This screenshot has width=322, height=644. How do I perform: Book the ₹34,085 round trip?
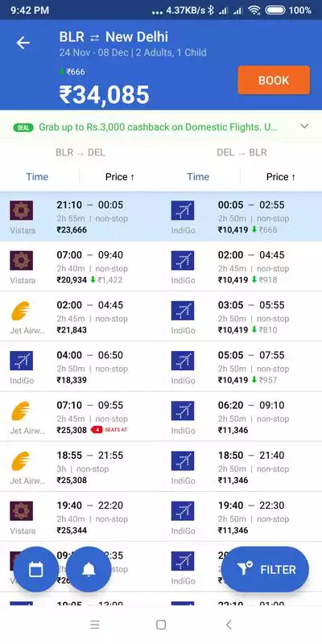(x=274, y=80)
